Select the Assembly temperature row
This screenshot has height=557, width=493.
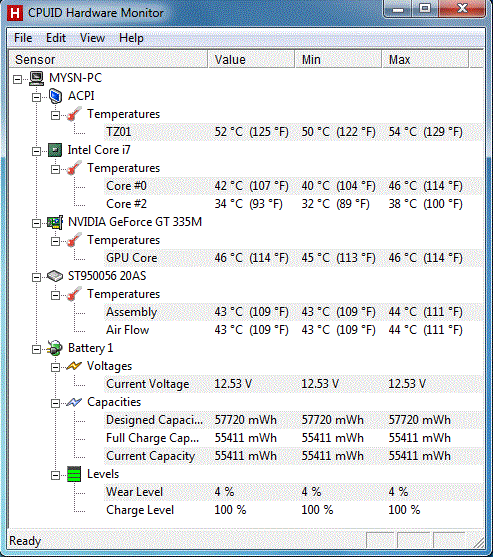click(293, 312)
